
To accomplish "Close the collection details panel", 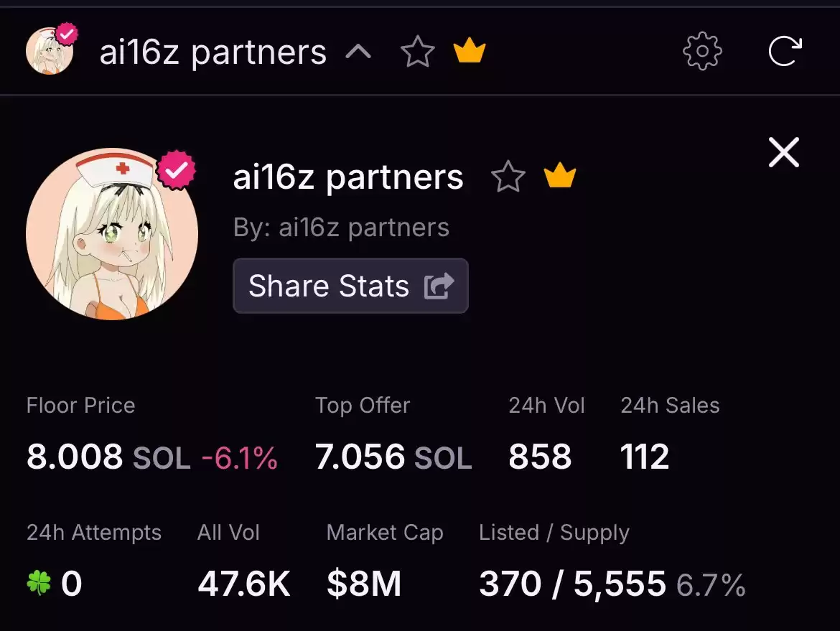I will click(784, 153).
